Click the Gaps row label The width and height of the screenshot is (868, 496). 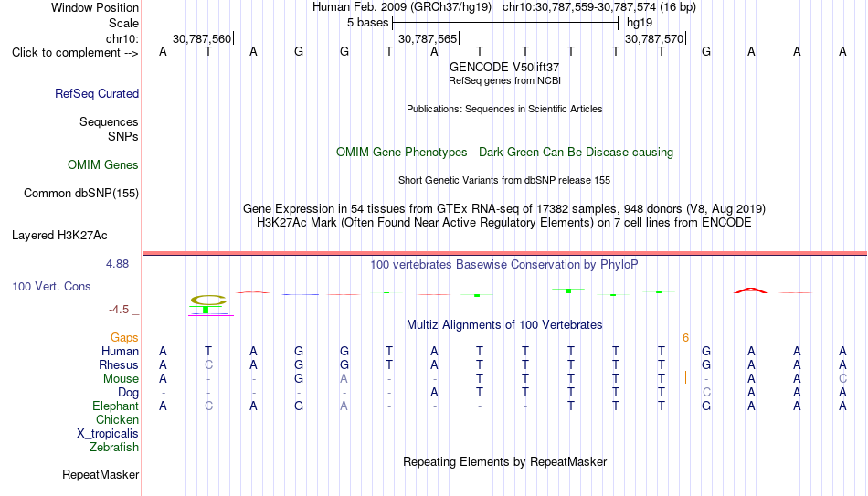tap(124, 338)
